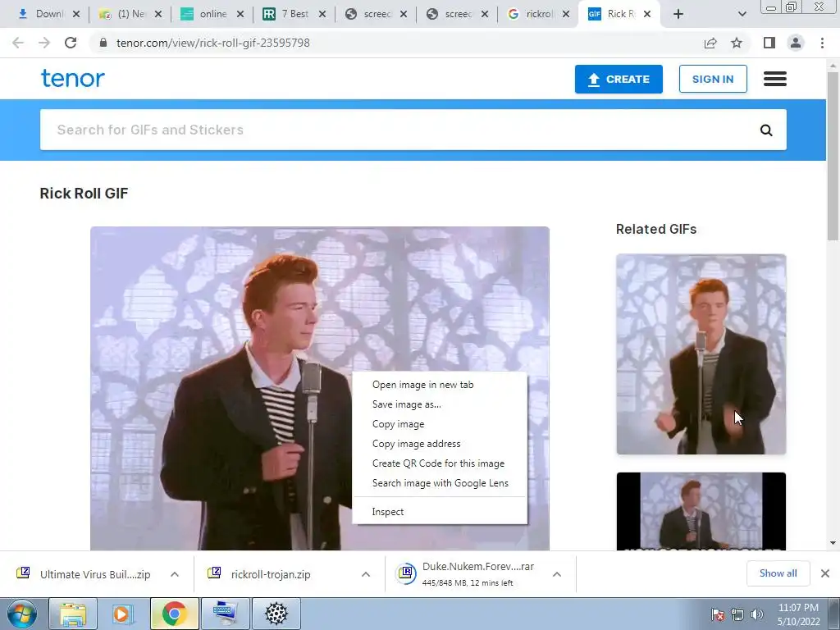Click the tenor logo
This screenshot has height=630, width=840.
(x=73, y=78)
